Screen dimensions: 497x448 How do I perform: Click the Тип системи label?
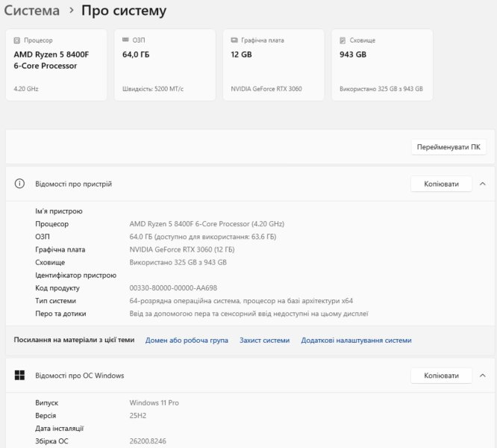(x=55, y=301)
